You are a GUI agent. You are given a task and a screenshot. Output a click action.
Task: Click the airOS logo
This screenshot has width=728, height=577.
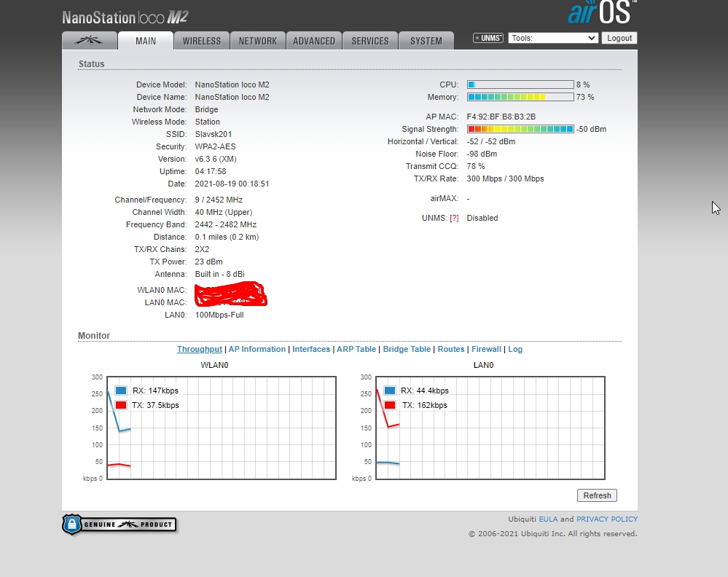coord(602,12)
